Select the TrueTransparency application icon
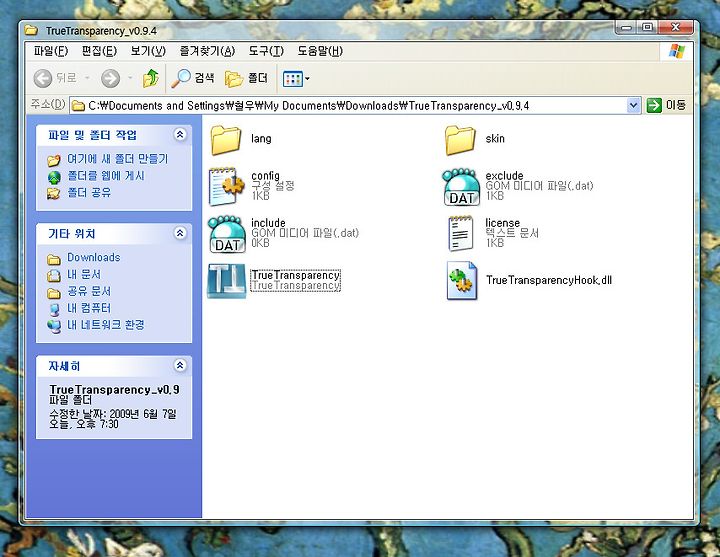 tap(226, 281)
